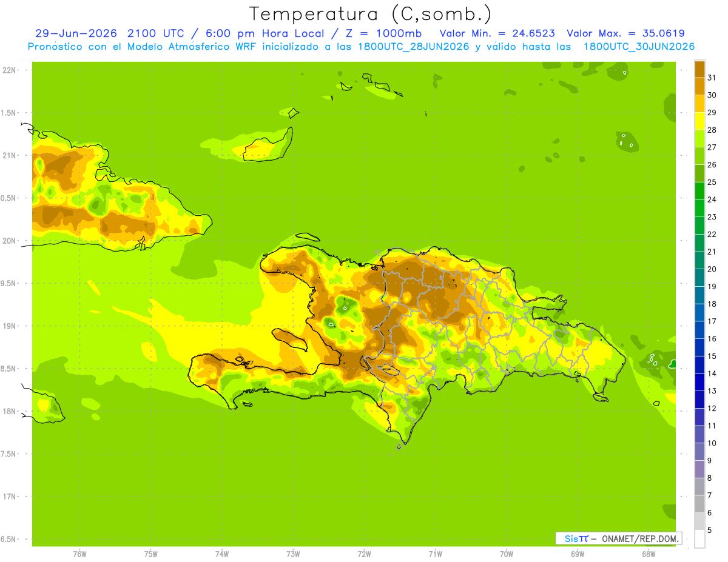Pick the legend swatch between 19 and 20

[x=699, y=278]
